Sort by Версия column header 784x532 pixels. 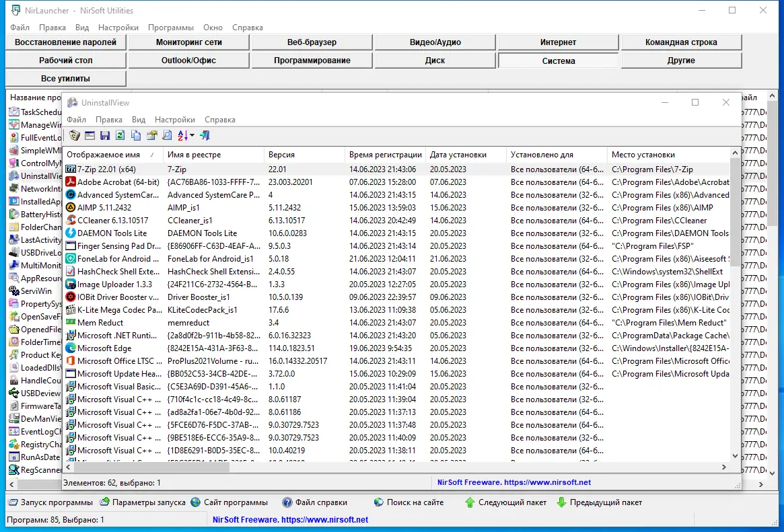click(x=304, y=155)
